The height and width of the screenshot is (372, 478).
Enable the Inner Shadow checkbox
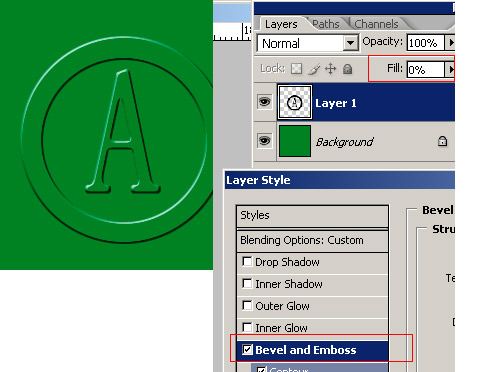tap(247, 283)
